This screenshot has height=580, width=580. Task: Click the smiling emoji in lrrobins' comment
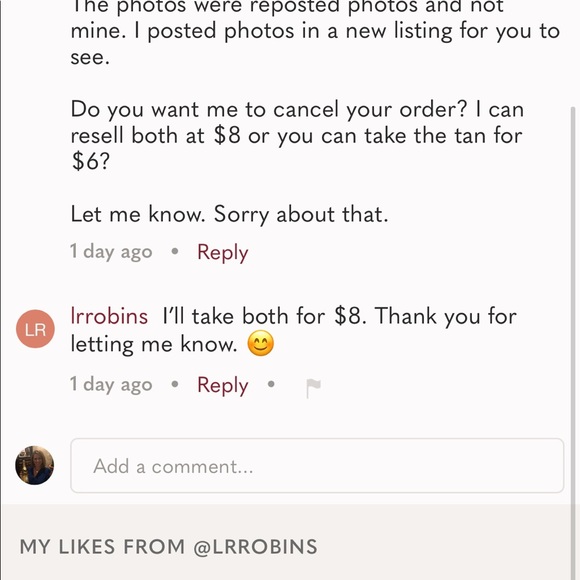[x=261, y=343]
